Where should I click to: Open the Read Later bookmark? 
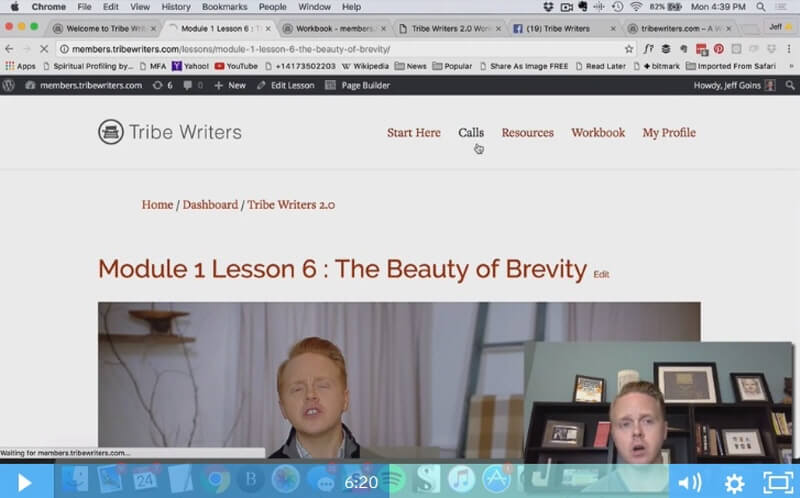601,66
